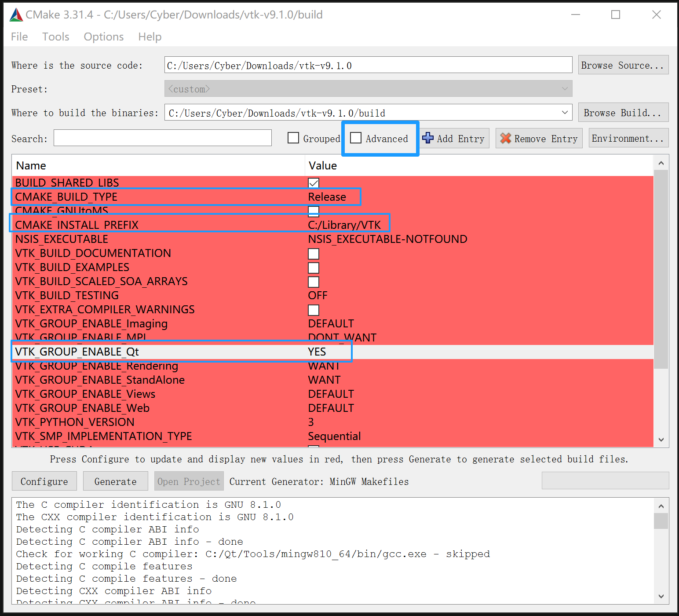Viewport: 679px width, 616px height.
Task: Open the Tools menu
Action: [x=56, y=37]
